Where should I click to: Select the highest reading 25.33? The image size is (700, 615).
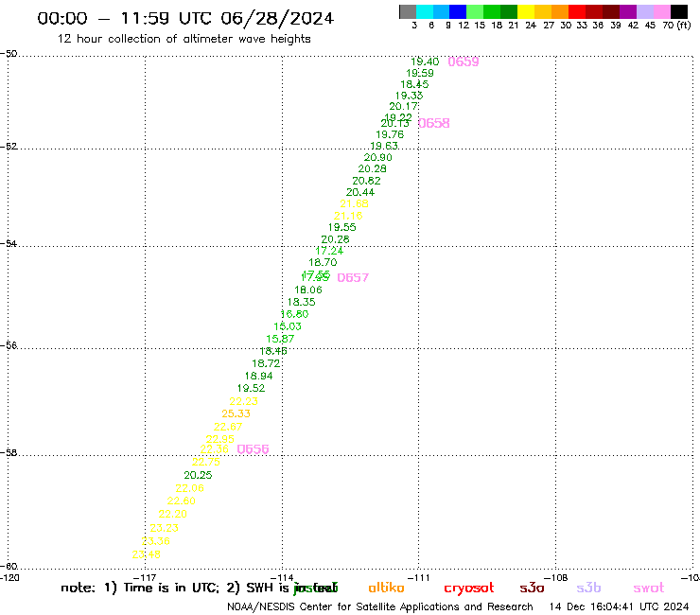[236, 413]
